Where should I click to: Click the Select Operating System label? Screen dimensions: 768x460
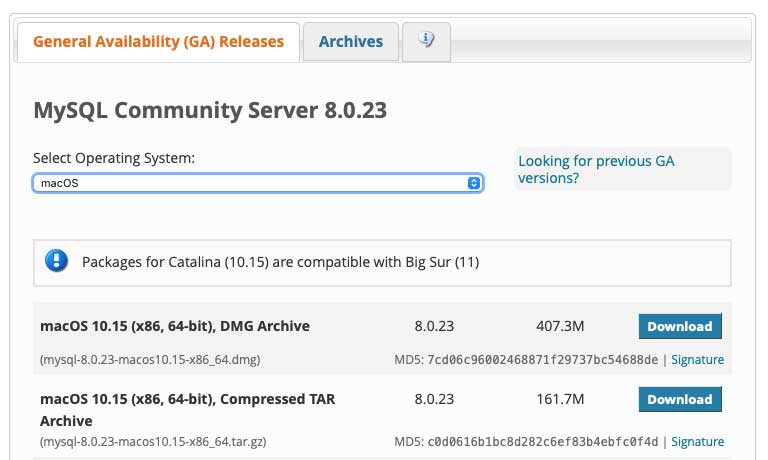(114, 158)
